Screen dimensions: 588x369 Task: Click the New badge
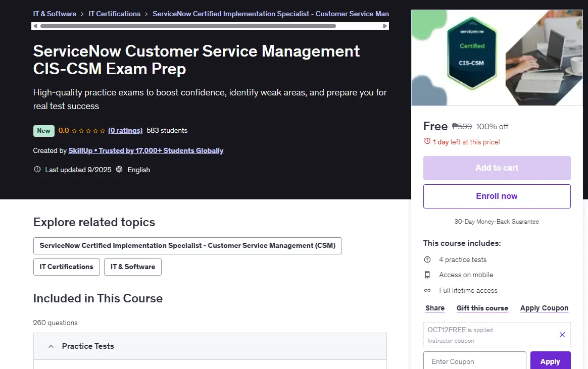click(43, 131)
